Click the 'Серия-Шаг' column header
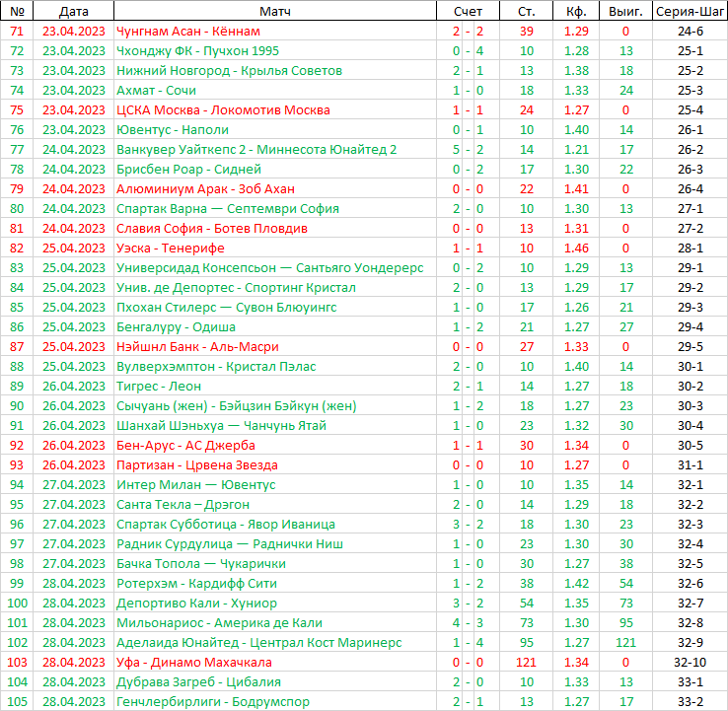The image size is (728, 711). click(690, 11)
